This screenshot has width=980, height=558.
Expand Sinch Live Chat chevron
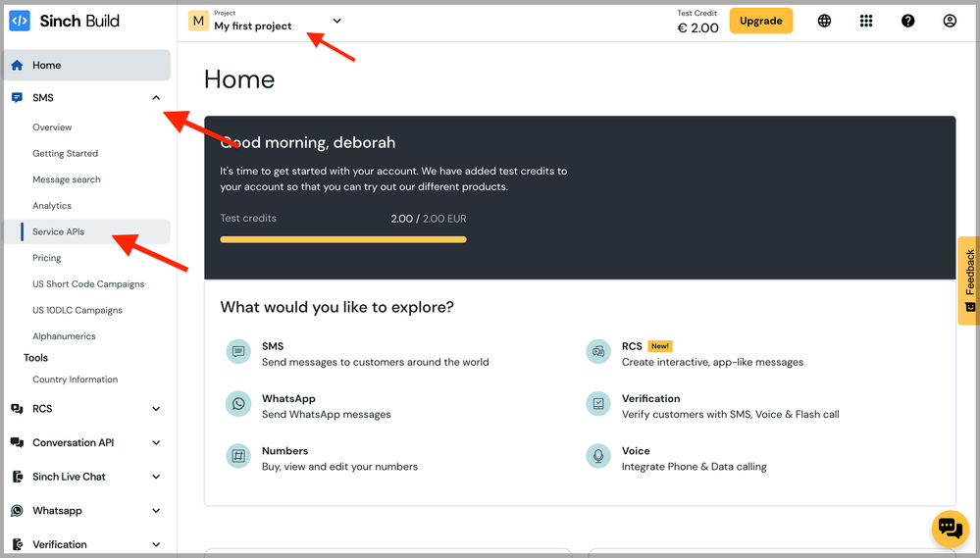[156, 477]
